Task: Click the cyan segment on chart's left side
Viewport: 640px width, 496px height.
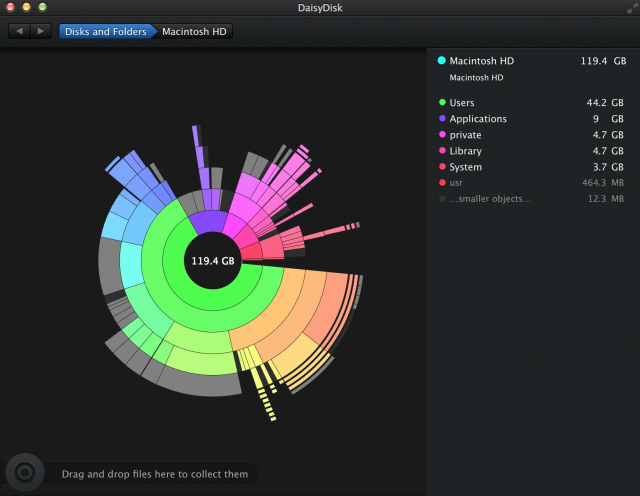Action: pyautogui.click(x=132, y=265)
